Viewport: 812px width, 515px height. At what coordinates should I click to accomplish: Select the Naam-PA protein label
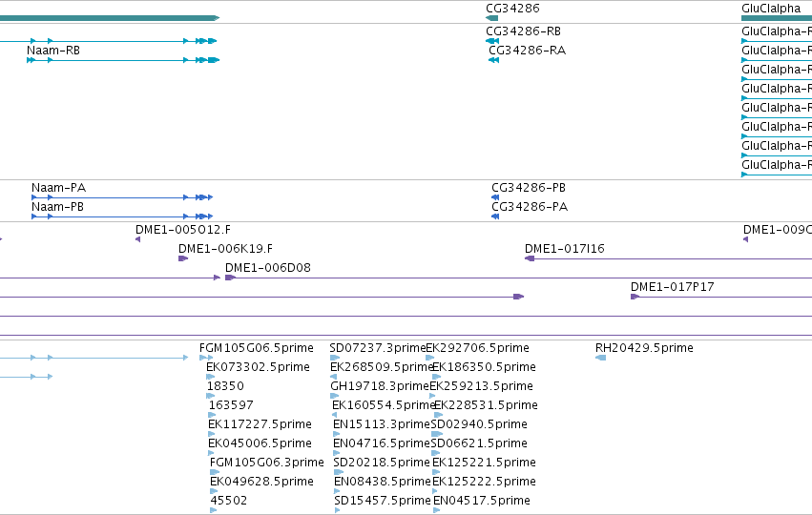pos(58,187)
